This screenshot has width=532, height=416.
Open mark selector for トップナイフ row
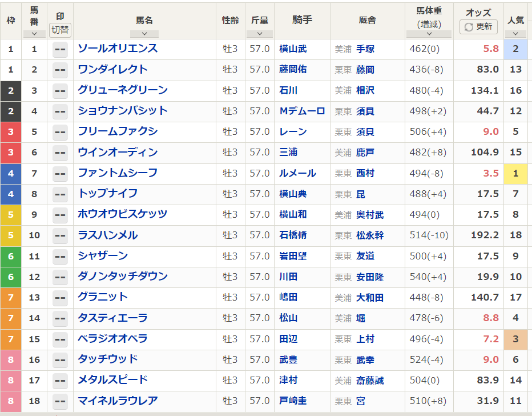coord(60,195)
